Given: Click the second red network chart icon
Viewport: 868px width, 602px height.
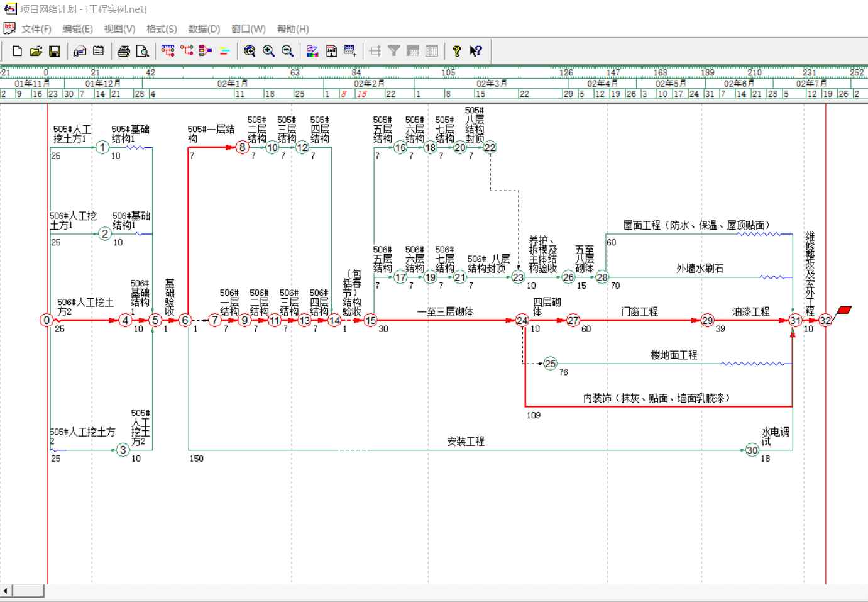Looking at the screenshot, I should pos(187,51).
